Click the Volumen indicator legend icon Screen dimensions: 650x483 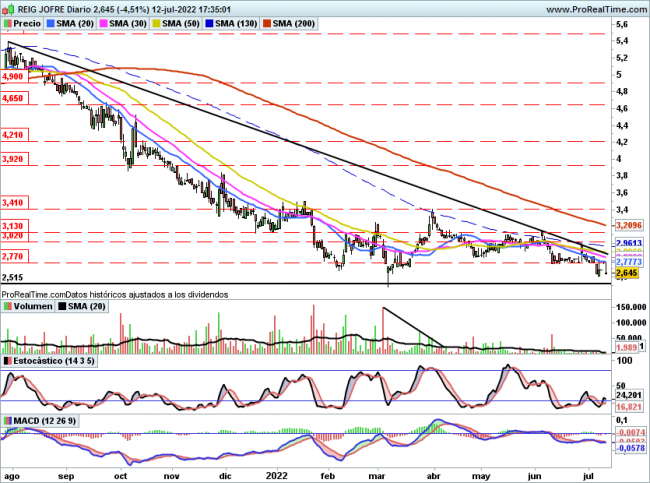click(8, 309)
